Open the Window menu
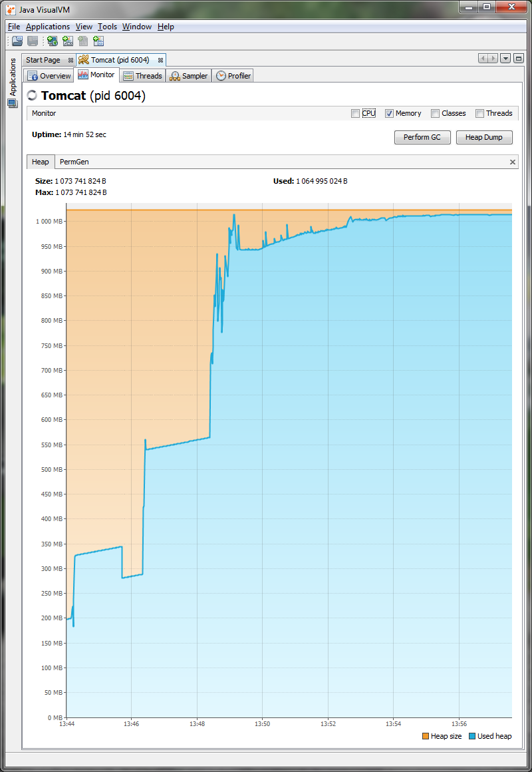Image resolution: width=532 pixels, height=772 pixels. (x=137, y=27)
